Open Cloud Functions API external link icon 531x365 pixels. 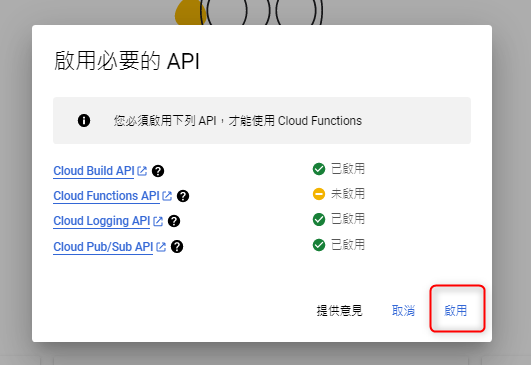point(167,196)
